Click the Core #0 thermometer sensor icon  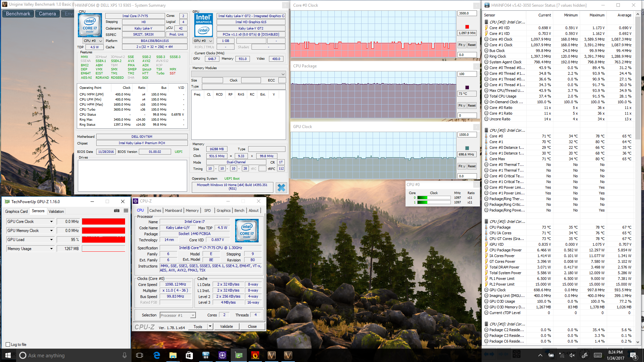(x=486, y=136)
